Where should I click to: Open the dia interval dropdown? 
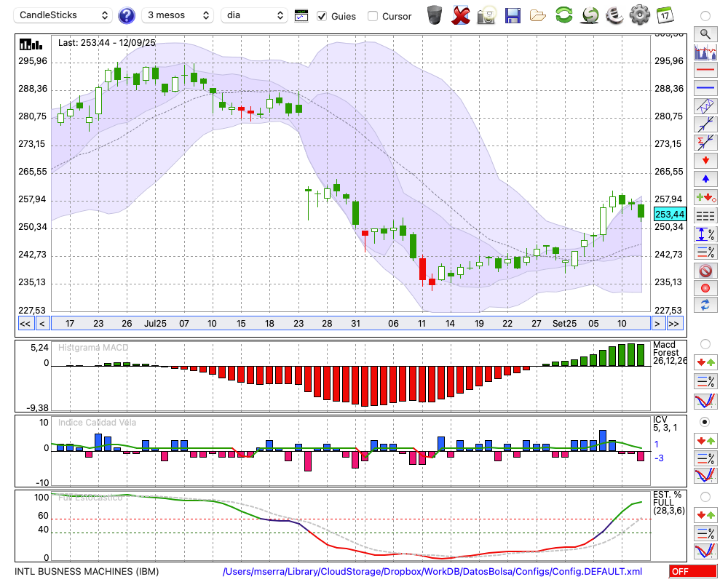tap(254, 15)
